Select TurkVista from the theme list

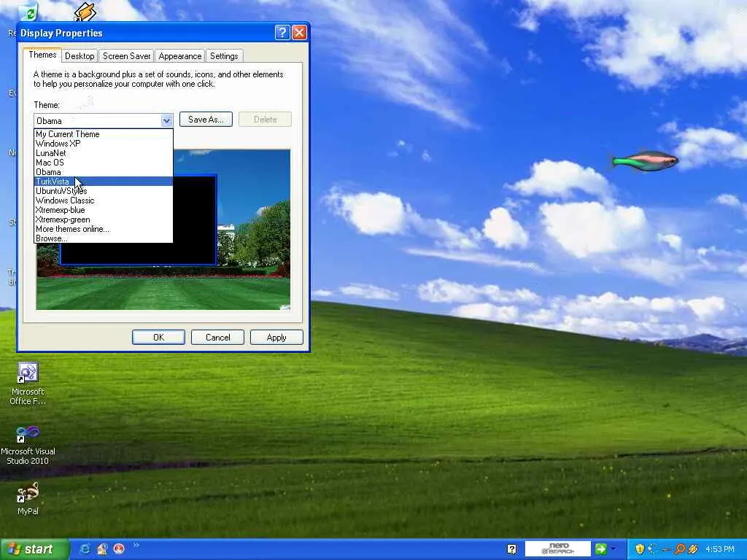pos(104,182)
